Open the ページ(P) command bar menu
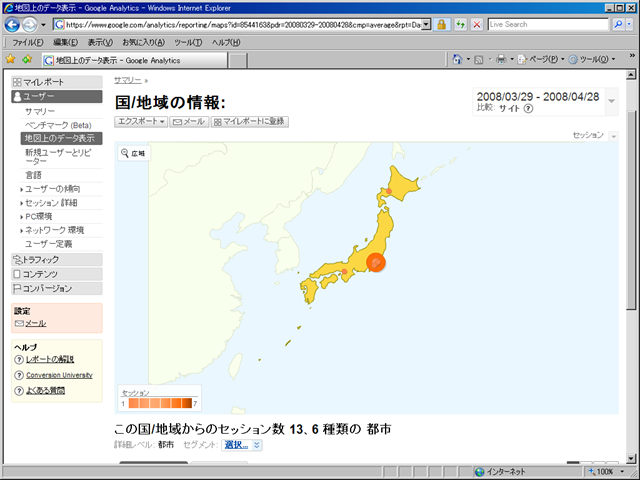This screenshot has width=640, height=480. (540, 60)
